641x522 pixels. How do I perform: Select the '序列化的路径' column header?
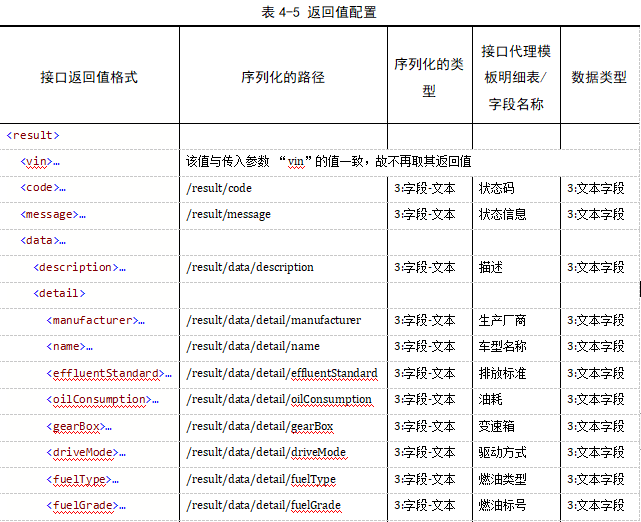(x=283, y=77)
